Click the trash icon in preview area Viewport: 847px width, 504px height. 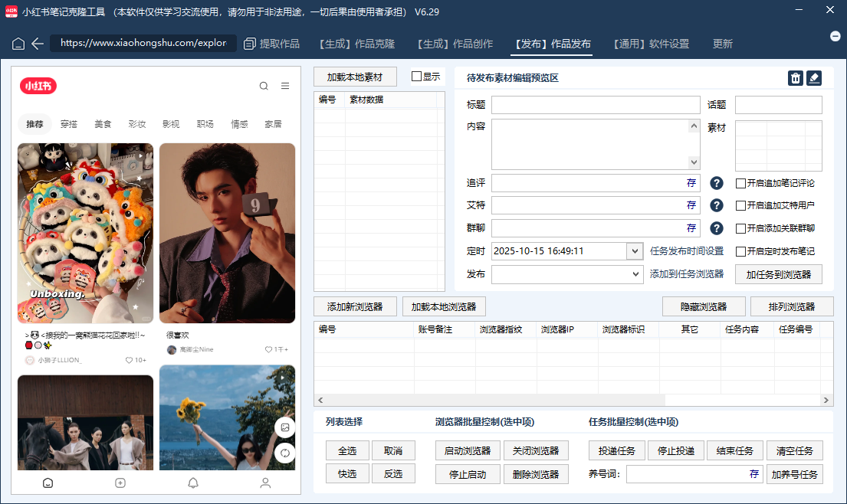coord(796,78)
